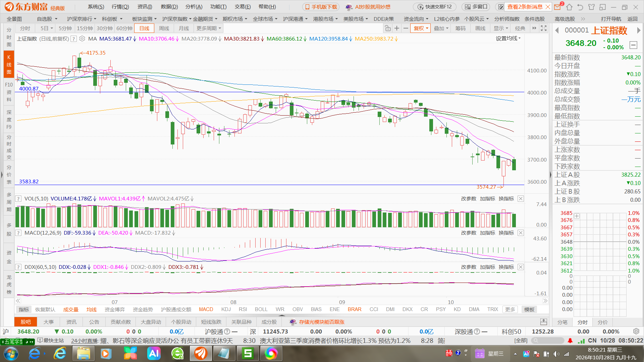
Task: Close the DDX indicator panel
Action: click(x=521, y=267)
